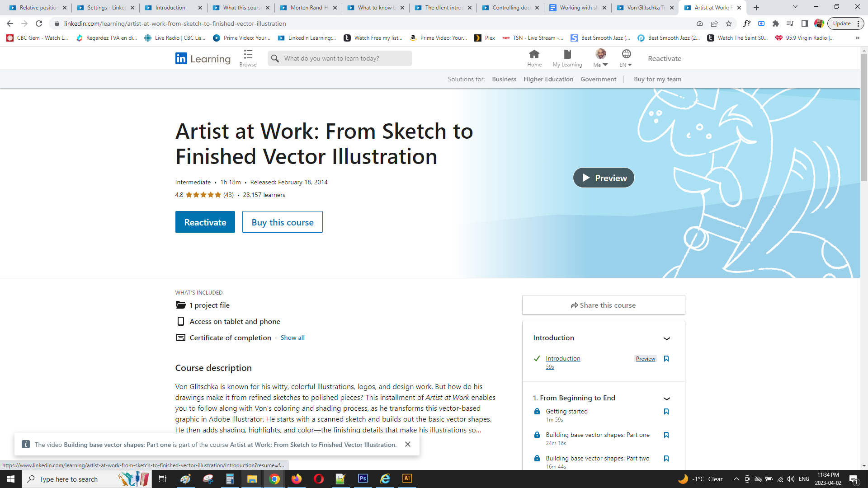868x488 pixels.
Task: Go to Home via house icon
Action: pos(534,55)
